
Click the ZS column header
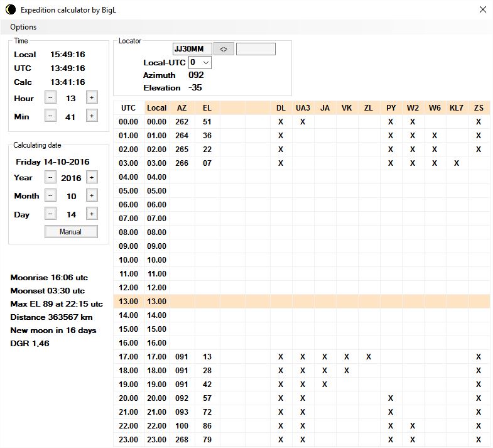(x=479, y=108)
